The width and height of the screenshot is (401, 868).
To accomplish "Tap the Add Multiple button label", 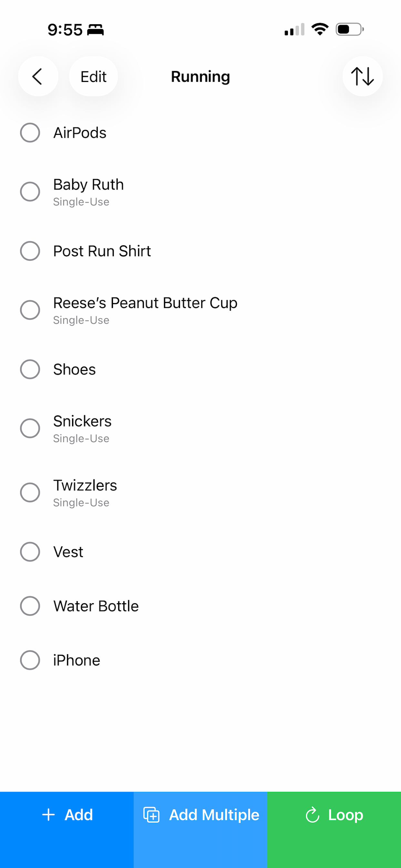I will click(x=214, y=815).
